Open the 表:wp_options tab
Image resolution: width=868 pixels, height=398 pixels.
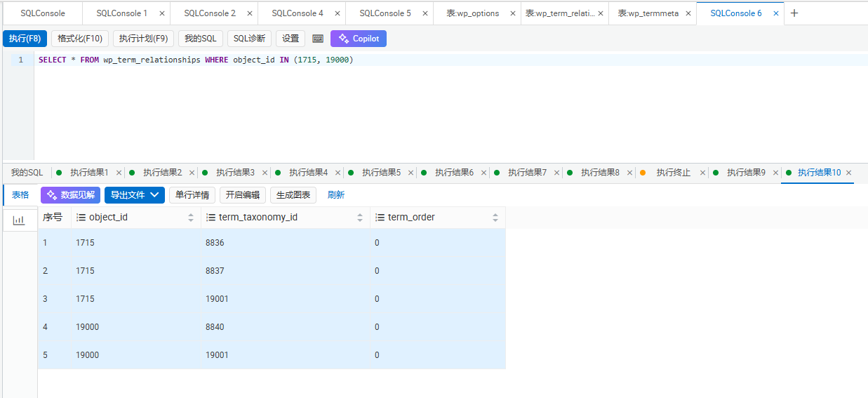473,13
